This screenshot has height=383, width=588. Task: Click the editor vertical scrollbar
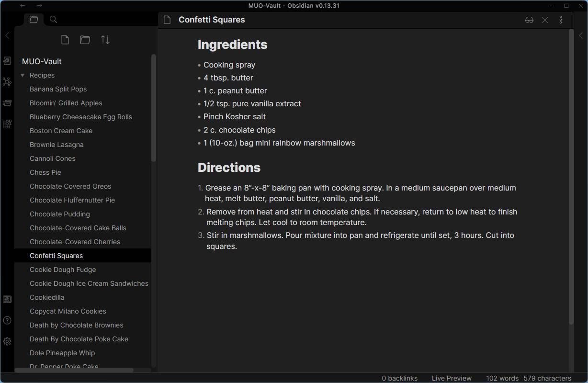coord(571,177)
